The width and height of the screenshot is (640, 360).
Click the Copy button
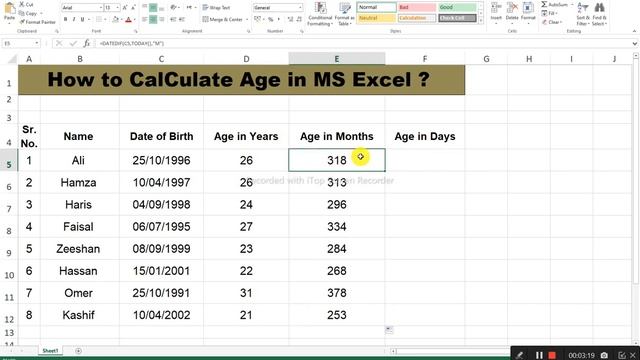coord(29,13)
